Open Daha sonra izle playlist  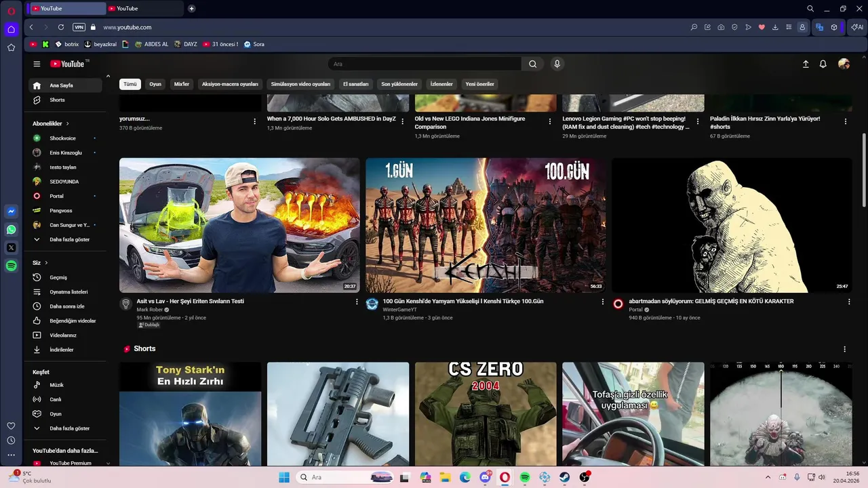pos(65,306)
